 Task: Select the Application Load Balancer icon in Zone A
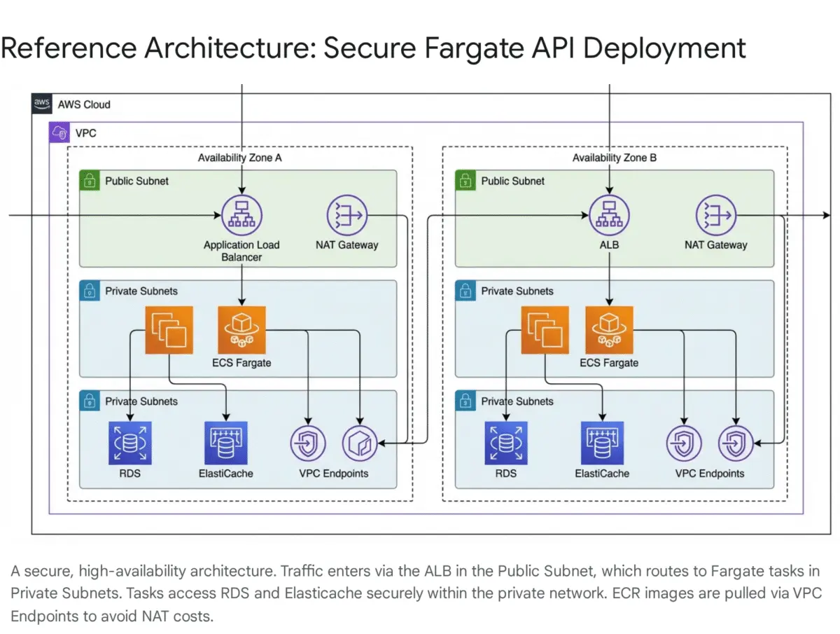click(241, 214)
